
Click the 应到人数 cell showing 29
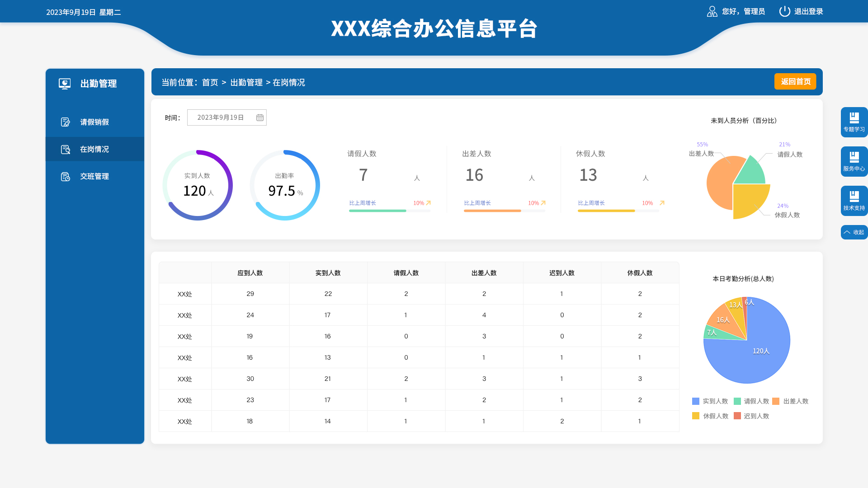point(250,294)
